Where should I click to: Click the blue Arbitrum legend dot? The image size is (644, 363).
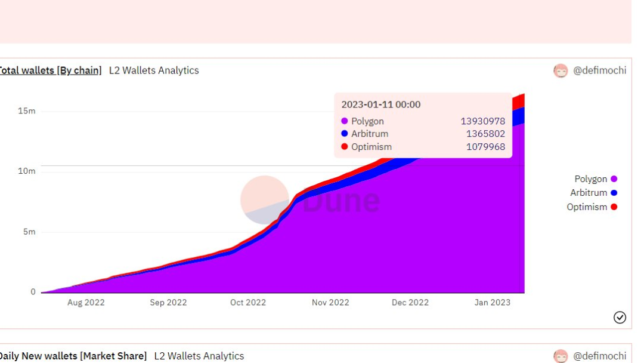[614, 193]
